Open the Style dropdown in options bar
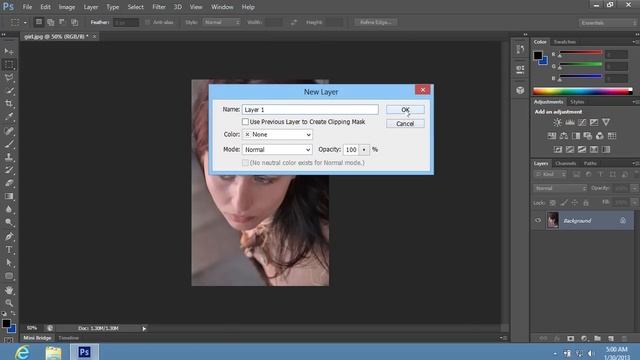 [x=221, y=22]
